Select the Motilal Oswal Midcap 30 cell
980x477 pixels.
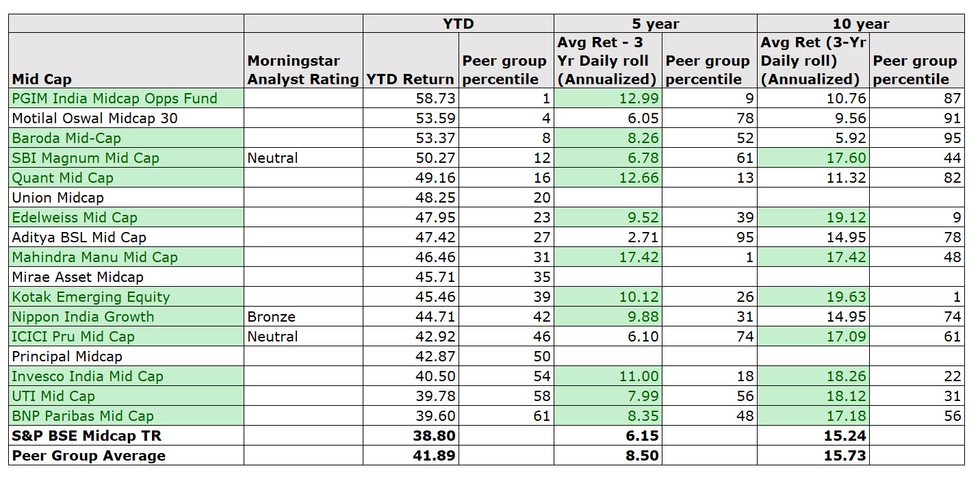pos(94,118)
